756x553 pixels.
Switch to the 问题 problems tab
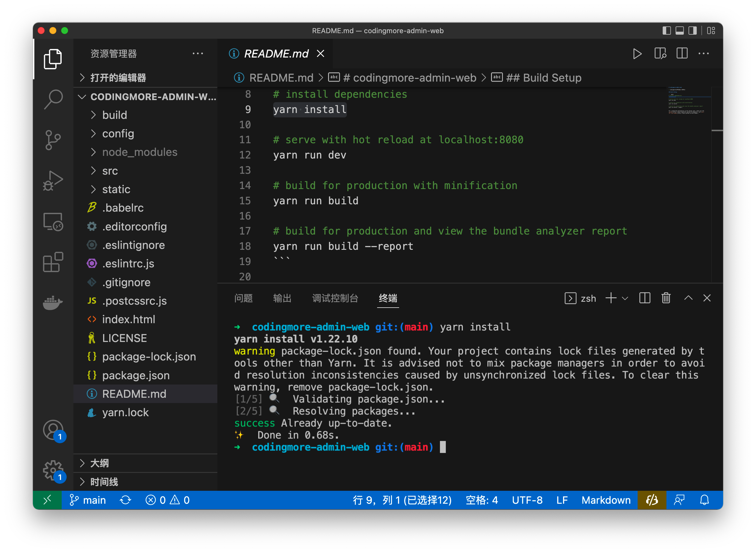click(243, 298)
